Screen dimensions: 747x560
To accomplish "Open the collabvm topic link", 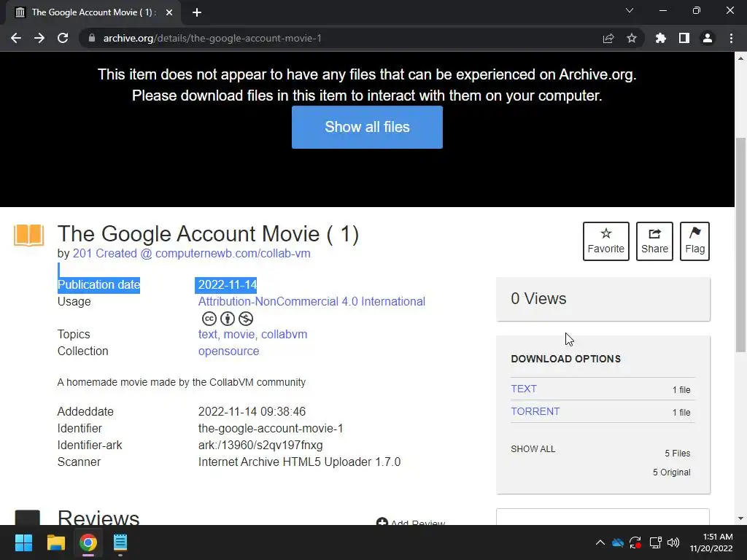I will pos(284,334).
